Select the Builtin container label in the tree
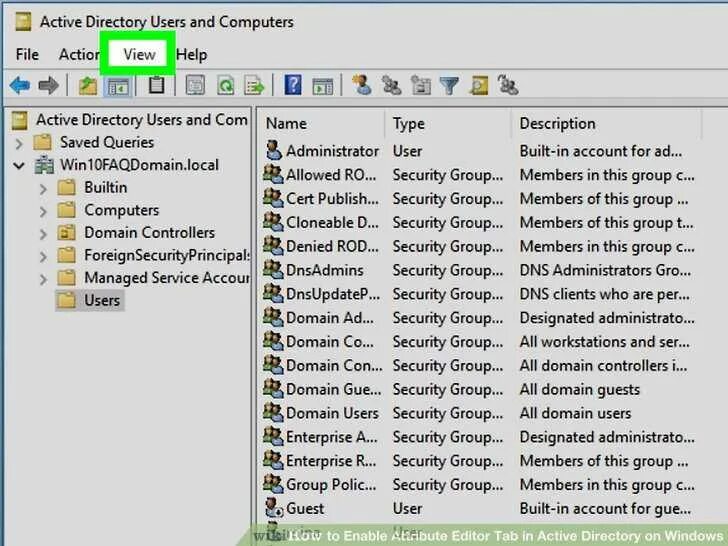This screenshot has height=546, width=728. [x=105, y=187]
